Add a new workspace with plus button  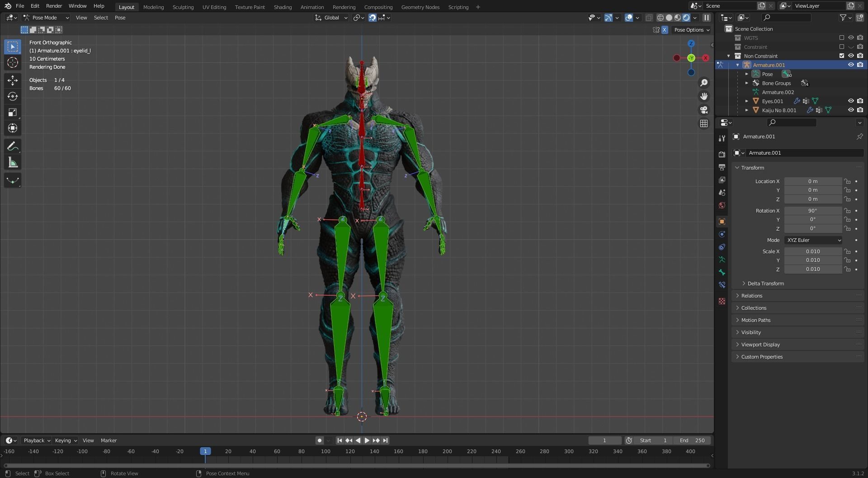478,7
